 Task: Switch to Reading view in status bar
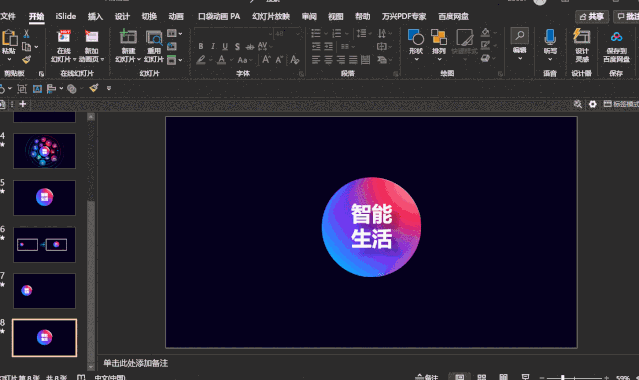(504, 377)
